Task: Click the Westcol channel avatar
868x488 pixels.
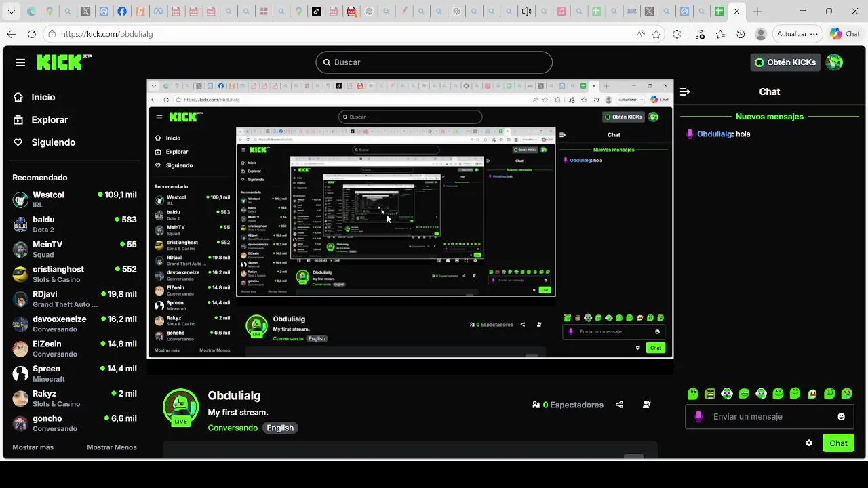Action: click(20, 200)
